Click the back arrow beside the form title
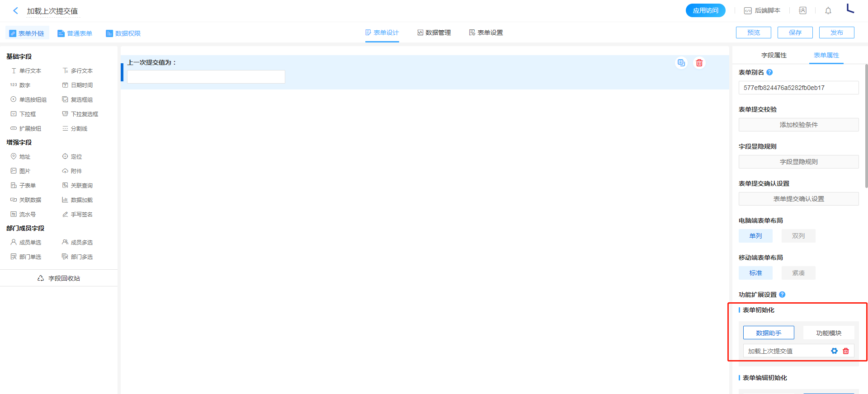 [x=15, y=11]
